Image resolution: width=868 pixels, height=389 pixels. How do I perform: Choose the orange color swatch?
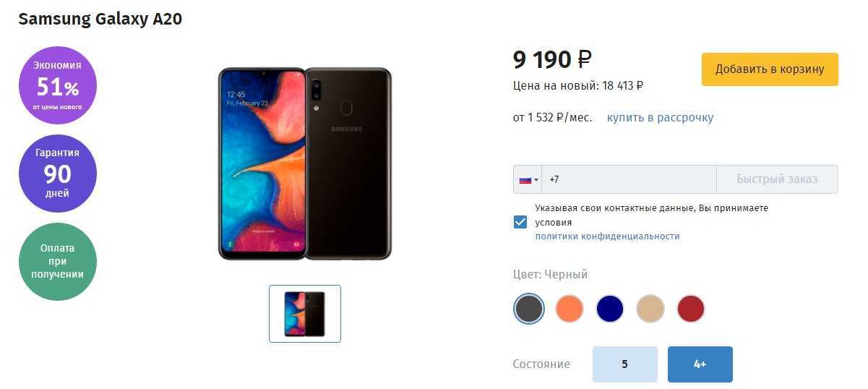570,309
